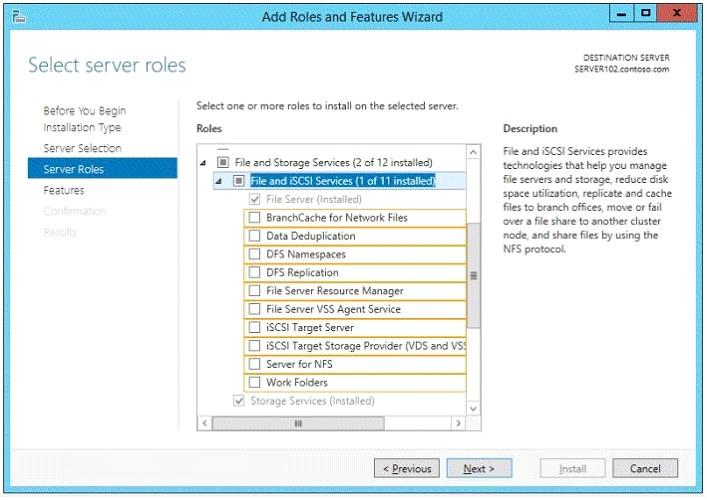Image resolution: width=707 pixels, height=500 pixels.
Task: Minimize the Add Roles and Features Wizard
Action: click(x=621, y=14)
